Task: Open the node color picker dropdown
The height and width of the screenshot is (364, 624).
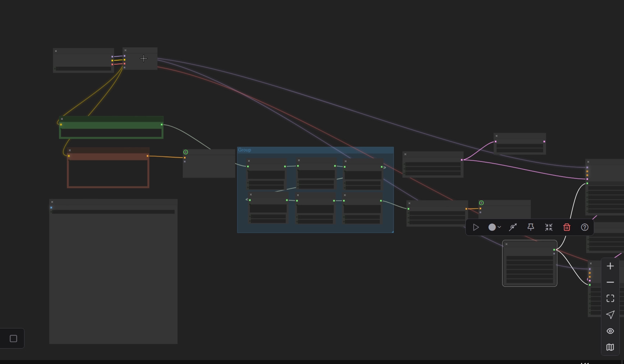Action: click(495, 227)
